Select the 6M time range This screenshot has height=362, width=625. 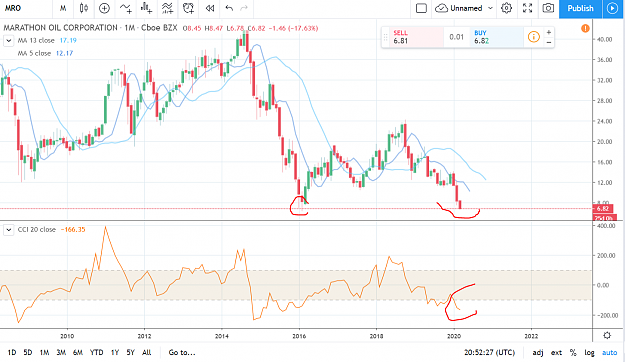tap(78, 352)
